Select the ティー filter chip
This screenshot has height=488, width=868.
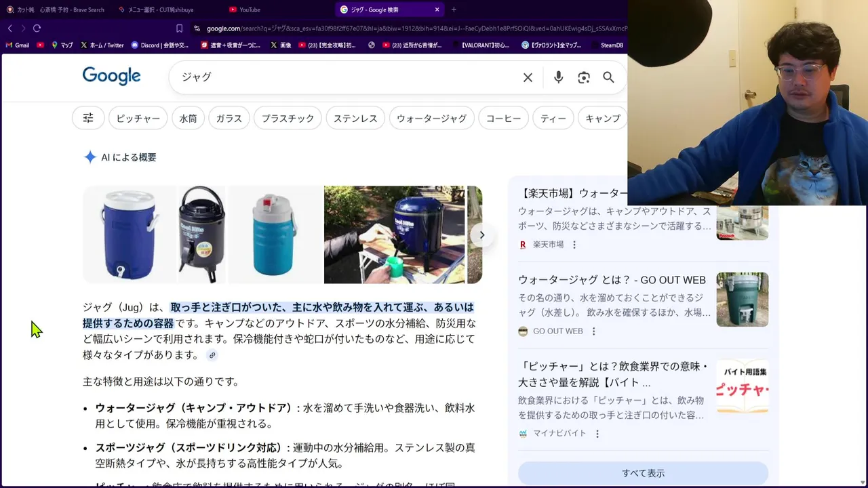tap(553, 118)
